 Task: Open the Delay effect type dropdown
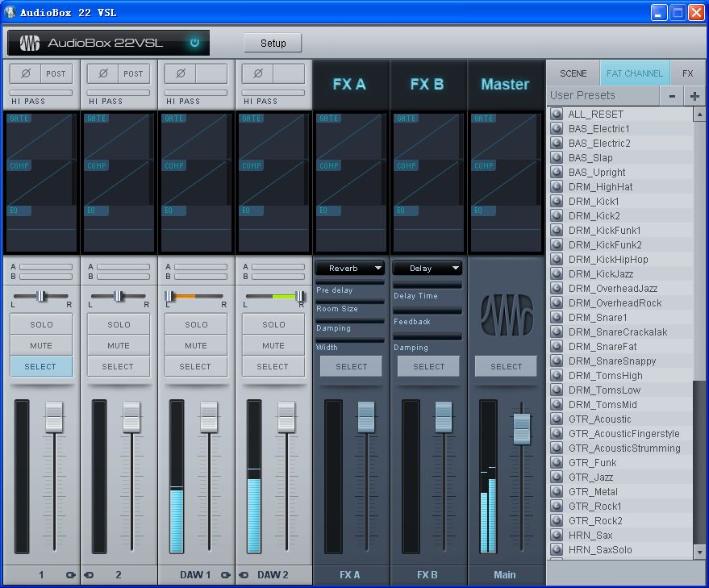click(427, 269)
